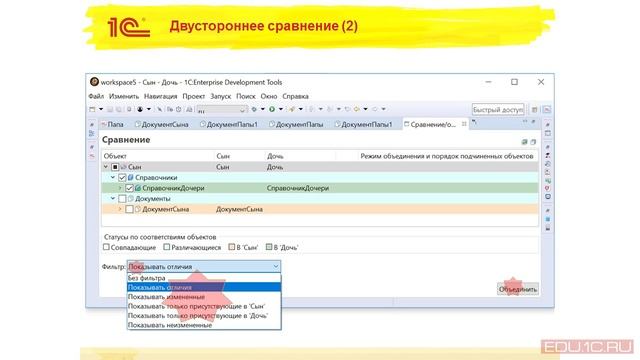Check the ДокументСына row checkbox
The image size is (640, 360).
point(129,209)
